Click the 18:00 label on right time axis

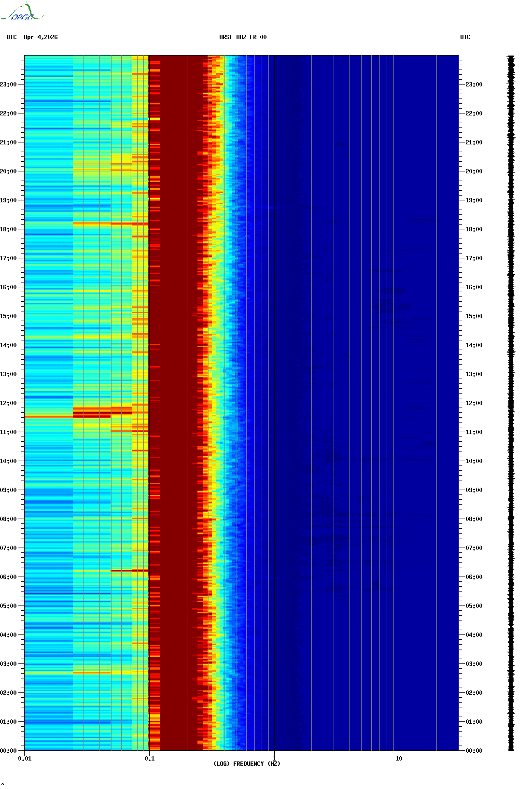pos(474,229)
